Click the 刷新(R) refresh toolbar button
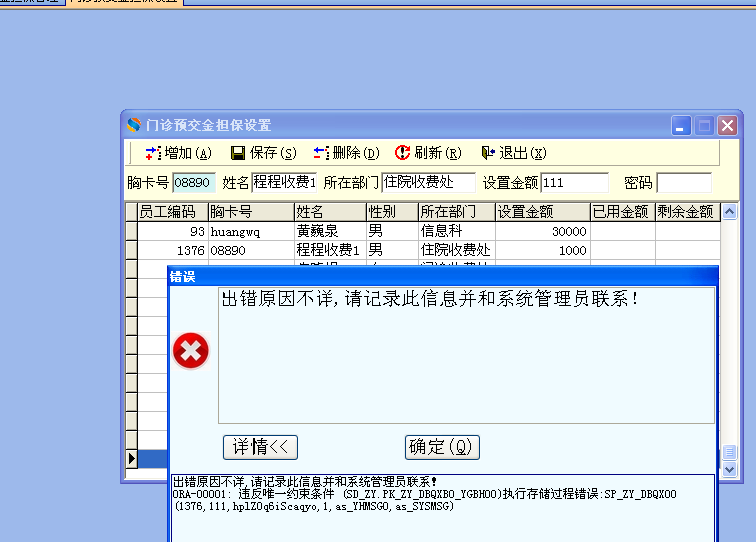This screenshot has width=756, height=542. [x=428, y=153]
